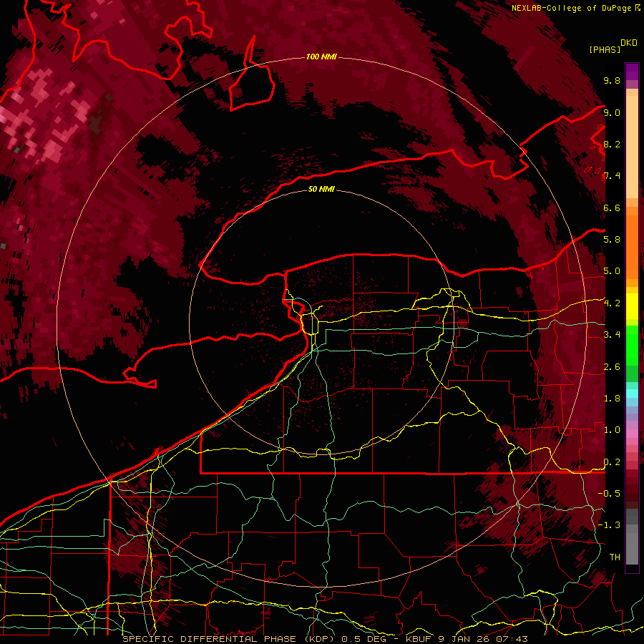Select the 8.2 legend value

612,144
